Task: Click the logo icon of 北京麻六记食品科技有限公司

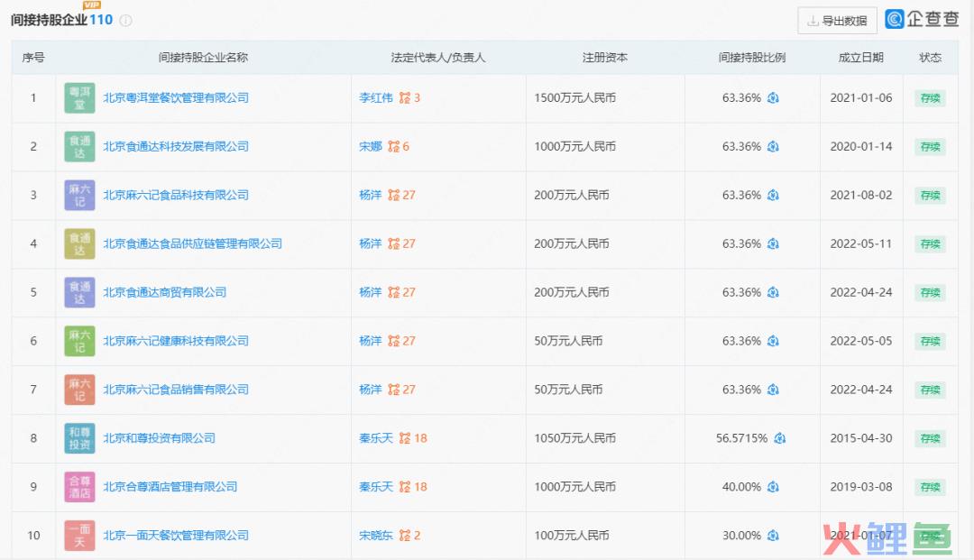Action: click(x=79, y=195)
